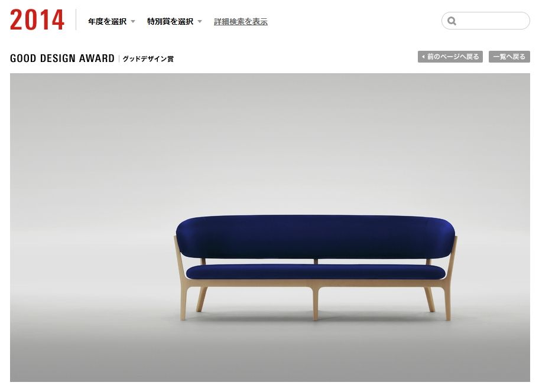Return to the list via 一覧へ戻る
The width and height of the screenshot is (539, 392).
[509, 57]
